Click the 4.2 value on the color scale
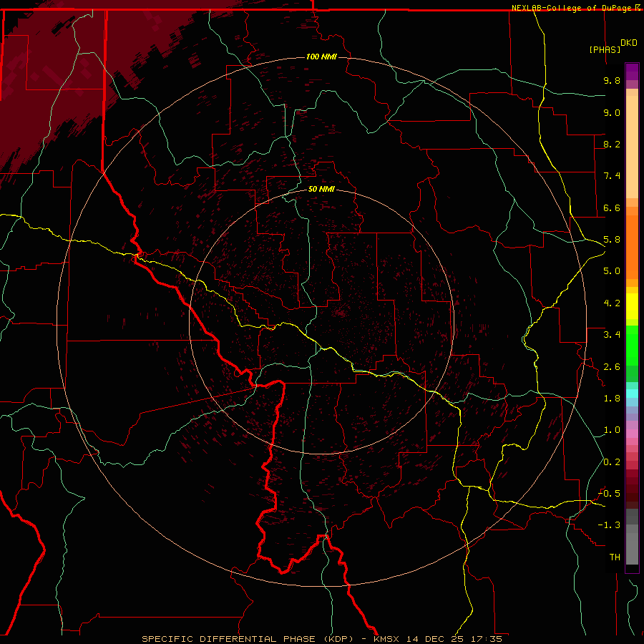 (612, 303)
